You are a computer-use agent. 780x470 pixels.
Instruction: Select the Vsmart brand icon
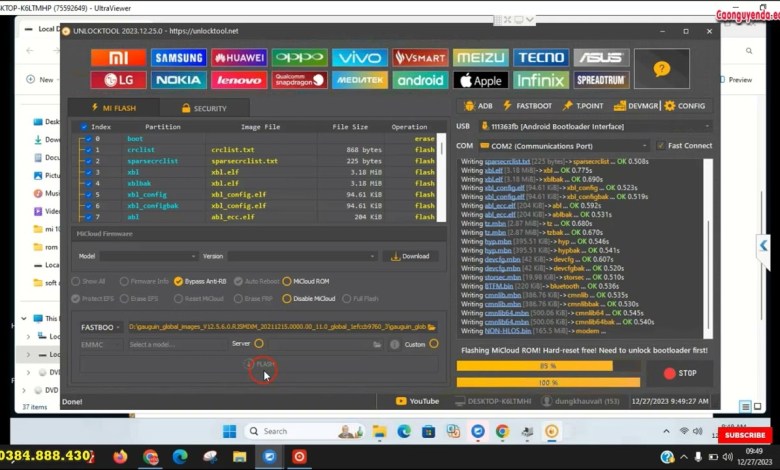pos(420,58)
